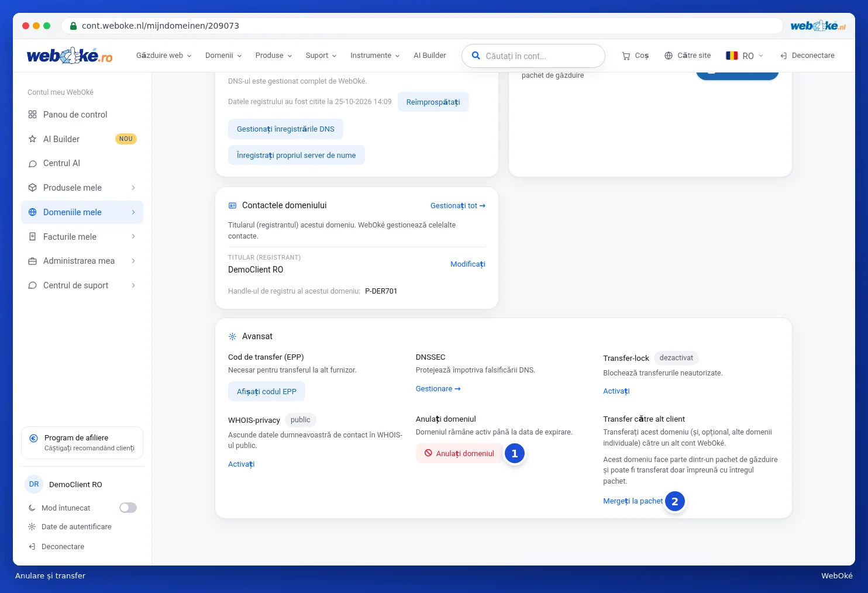This screenshot has height=593, width=868.
Task: Open the Suport dropdown menu
Action: coord(321,56)
